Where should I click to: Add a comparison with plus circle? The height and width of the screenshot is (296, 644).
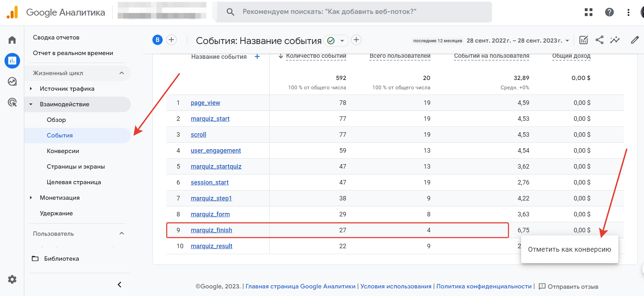(x=171, y=40)
